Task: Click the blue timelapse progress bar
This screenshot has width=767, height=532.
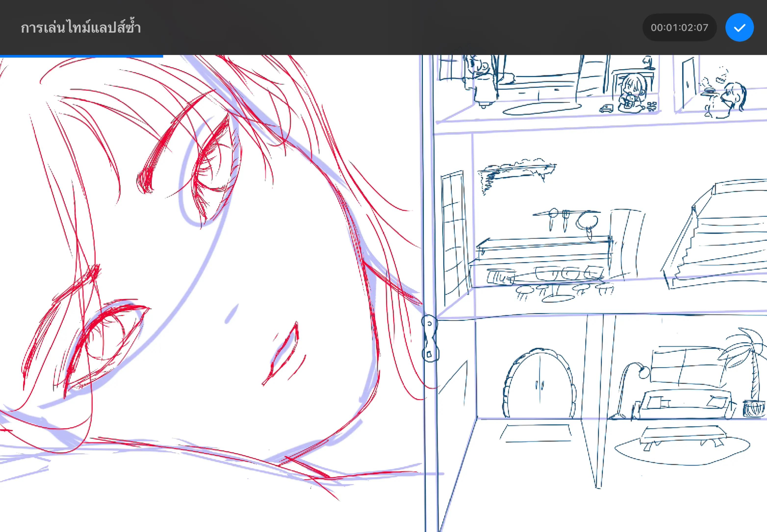Action: tap(81, 56)
